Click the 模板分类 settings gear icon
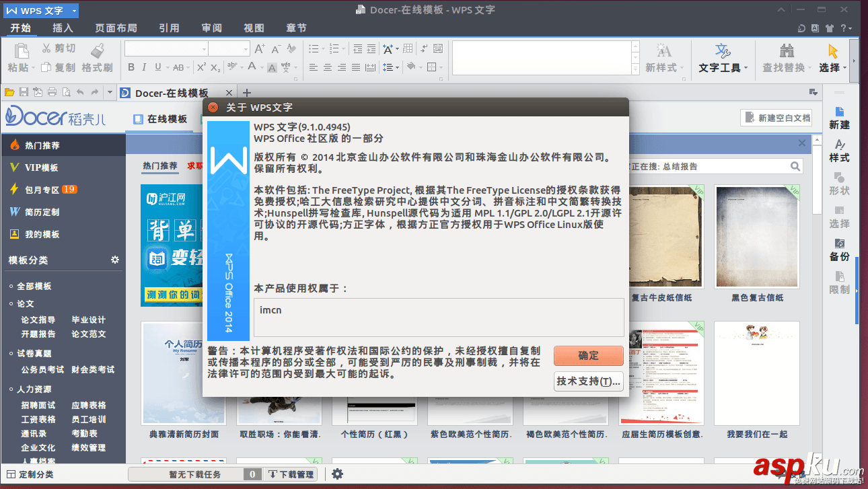This screenshot has height=489, width=868. (x=115, y=260)
